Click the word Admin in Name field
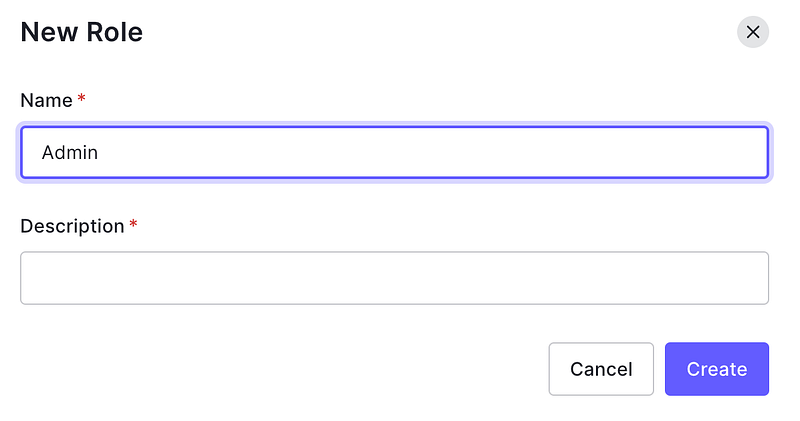Viewport: 800px width, 421px height. click(70, 153)
